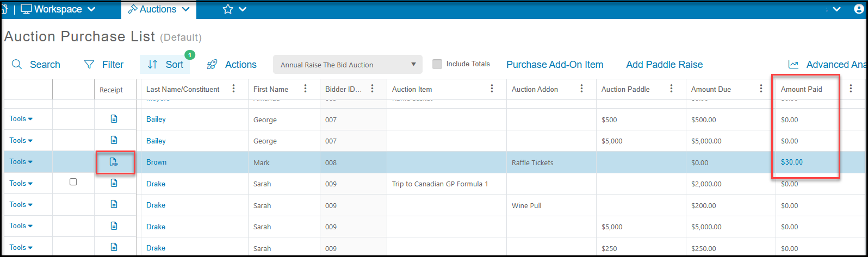Image resolution: width=868 pixels, height=257 pixels.
Task: Click the Add Paddle Raise link
Action: click(664, 65)
